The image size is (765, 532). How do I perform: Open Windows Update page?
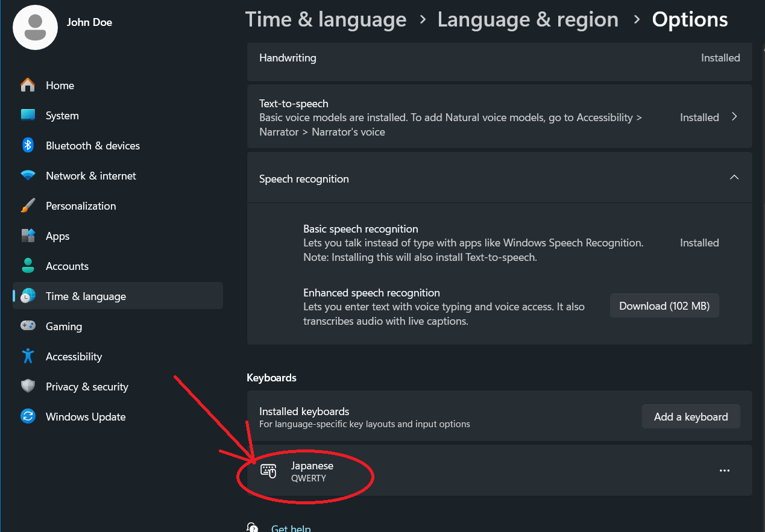pyautogui.click(x=118, y=417)
